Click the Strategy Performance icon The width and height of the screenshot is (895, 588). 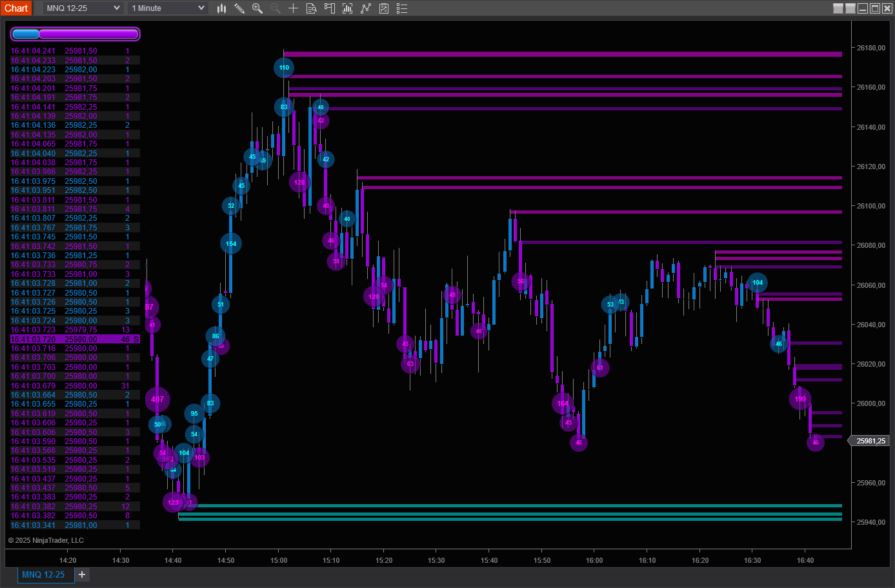(384, 8)
